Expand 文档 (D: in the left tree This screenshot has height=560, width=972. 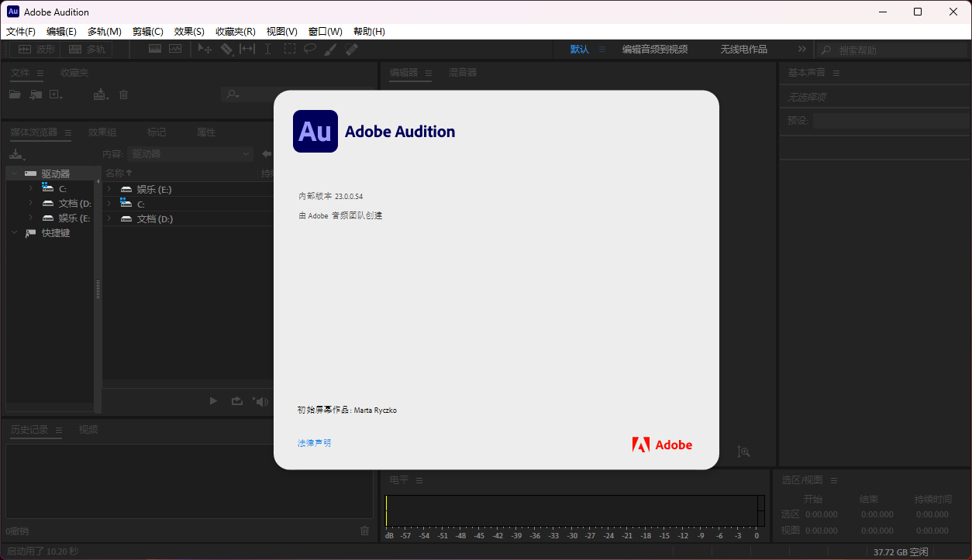(30, 203)
